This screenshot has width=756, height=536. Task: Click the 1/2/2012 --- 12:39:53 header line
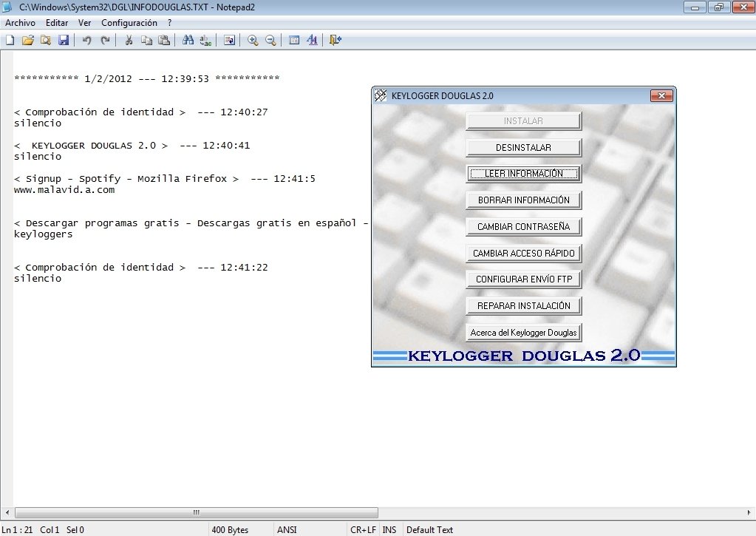[147, 78]
